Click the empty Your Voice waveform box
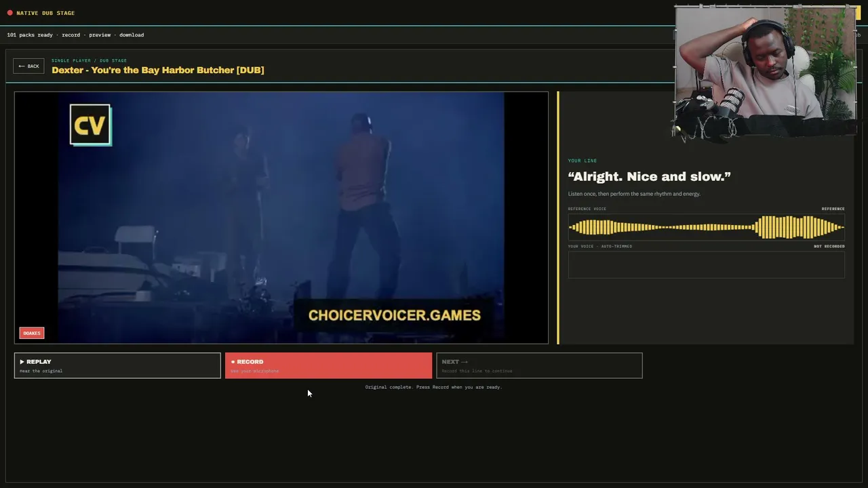Viewport: 868px width, 488px height. (x=706, y=264)
